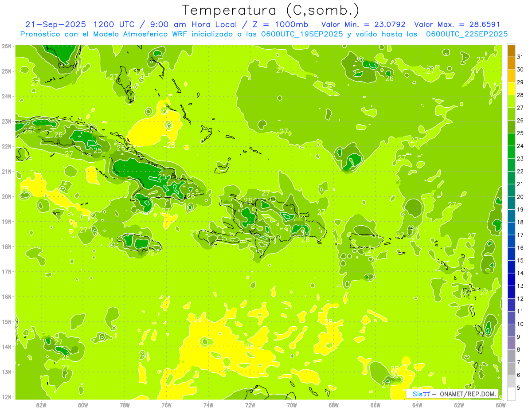Click the 23N latitude axis label
Image resolution: width=532 pixels, height=411 pixels.
pyautogui.click(x=7, y=121)
